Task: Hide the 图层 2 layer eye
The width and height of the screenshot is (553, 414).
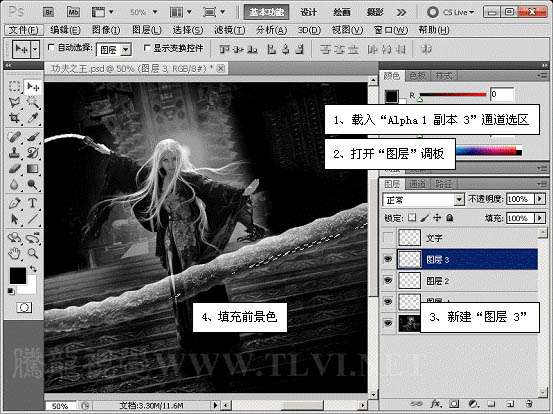Action: pyautogui.click(x=388, y=280)
